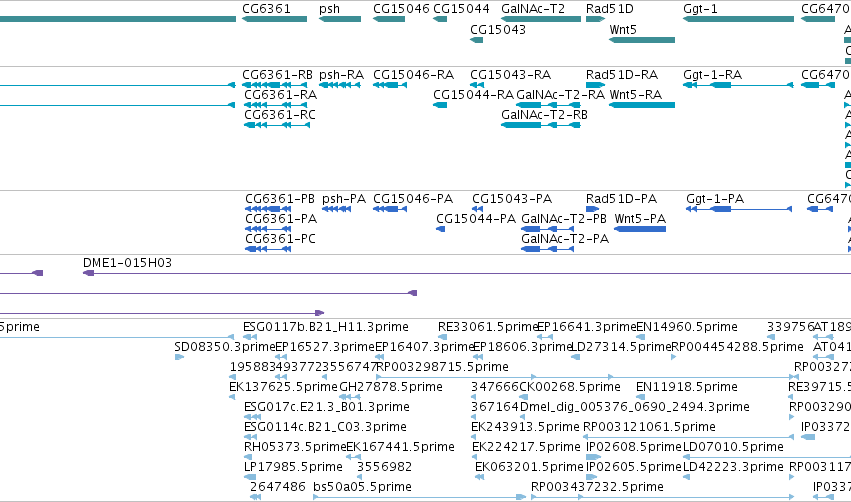
Task: Select EST EP16407.3prime
Action: pos(379,357)
